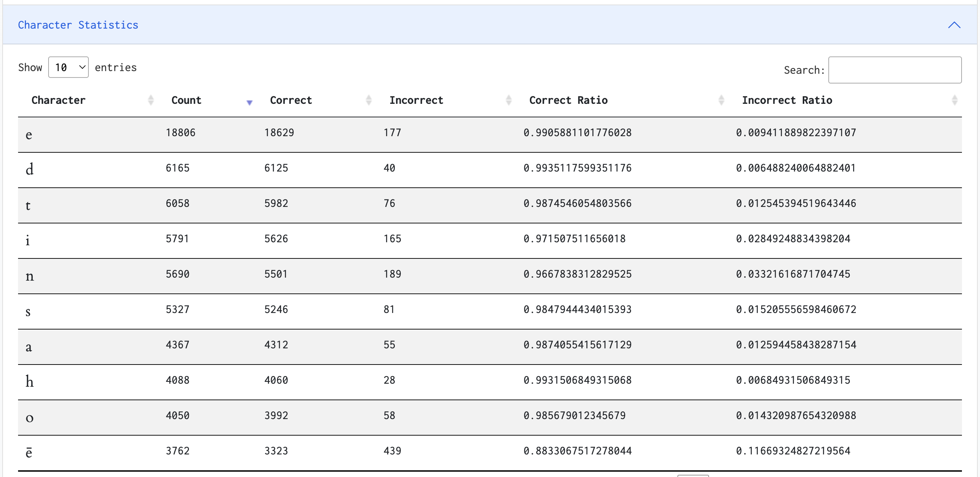This screenshot has width=980, height=477.
Task: Click the Count column header label
Action: (186, 100)
